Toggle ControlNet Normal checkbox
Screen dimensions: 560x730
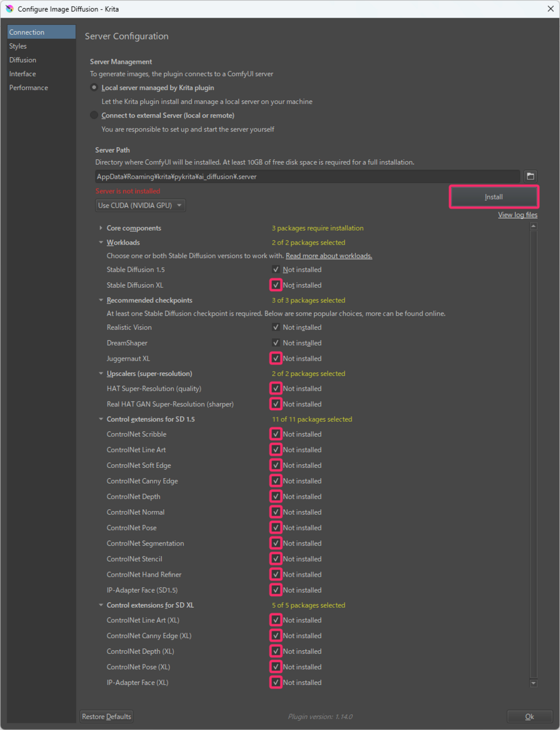tap(276, 512)
